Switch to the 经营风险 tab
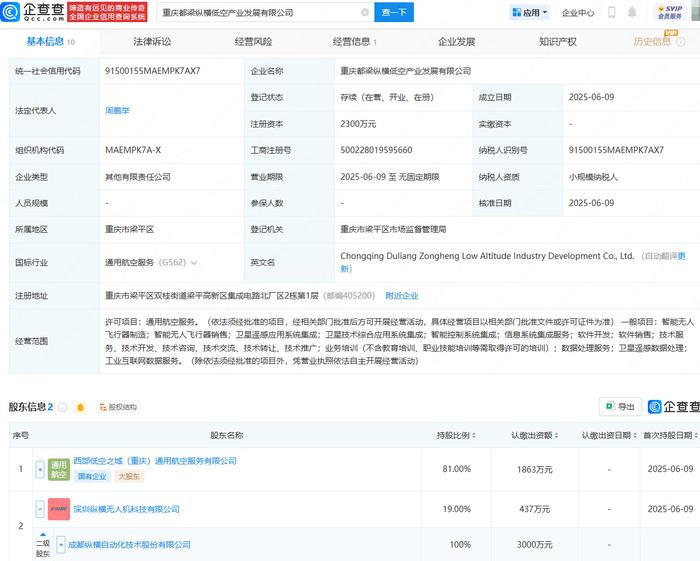This screenshot has height=561, width=700. pyautogui.click(x=253, y=42)
